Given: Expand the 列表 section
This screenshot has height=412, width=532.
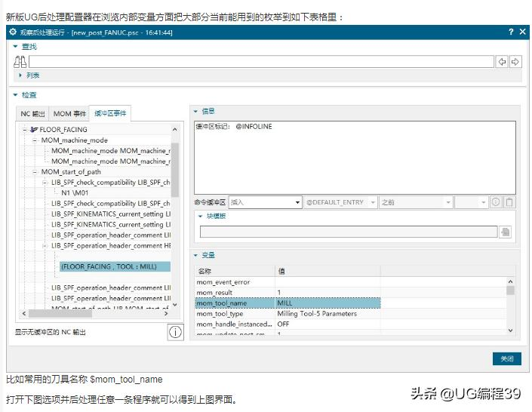Looking at the screenshot, I should pyautogui.click(x=20, y=75).
